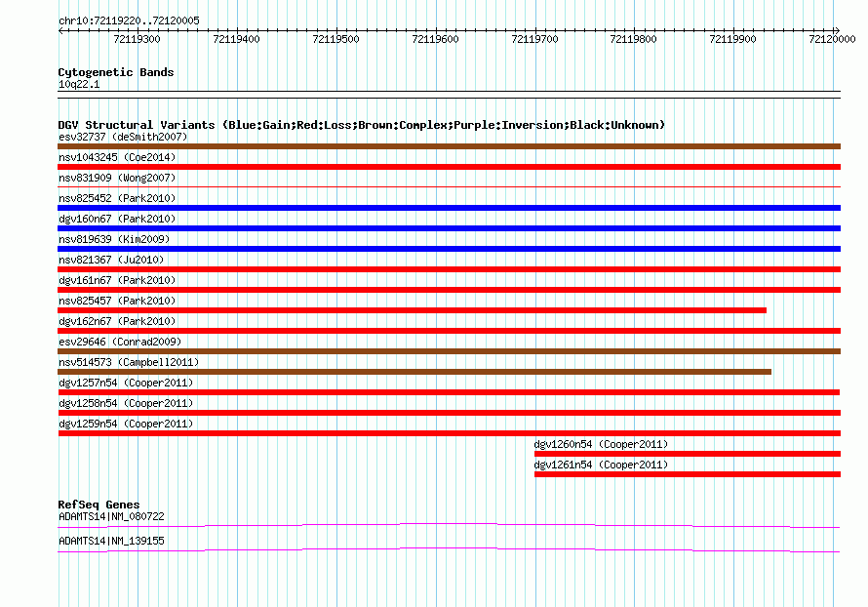Select the magenta line of ADAMTS14|NM_080722
This screenshot has width=868, height=607.
[449, 525]
